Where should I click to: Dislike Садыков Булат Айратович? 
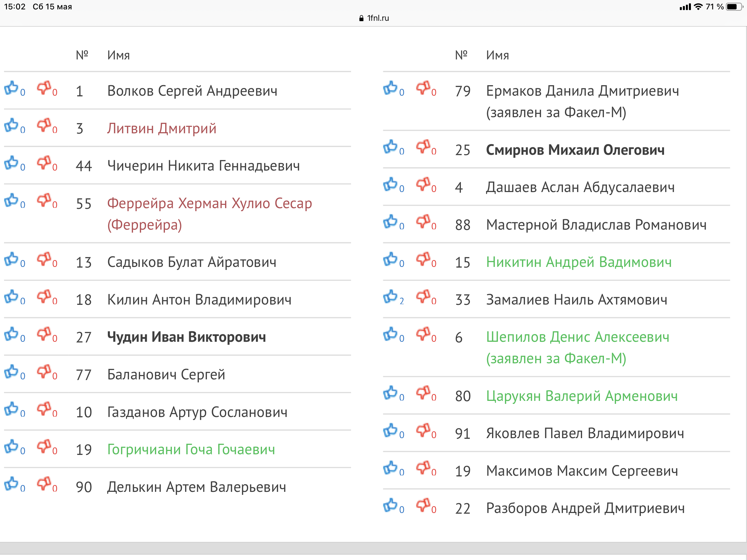coord(44,259)
